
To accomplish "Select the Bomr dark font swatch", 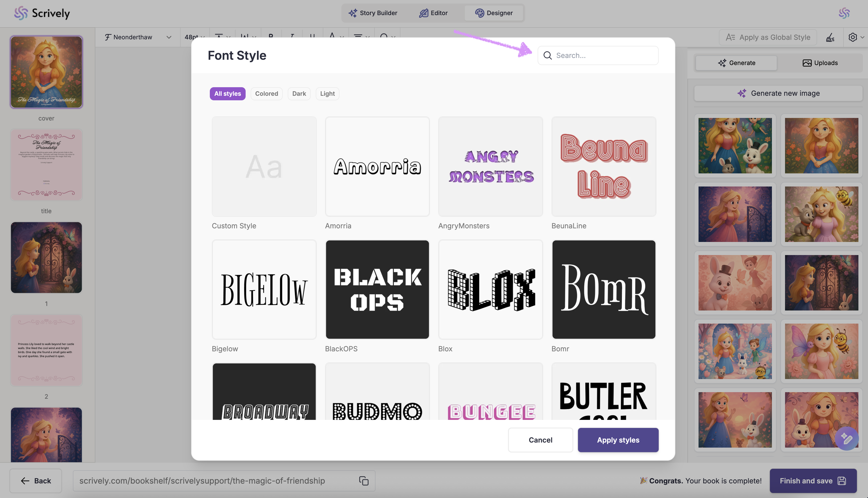I will coord(603,289).
